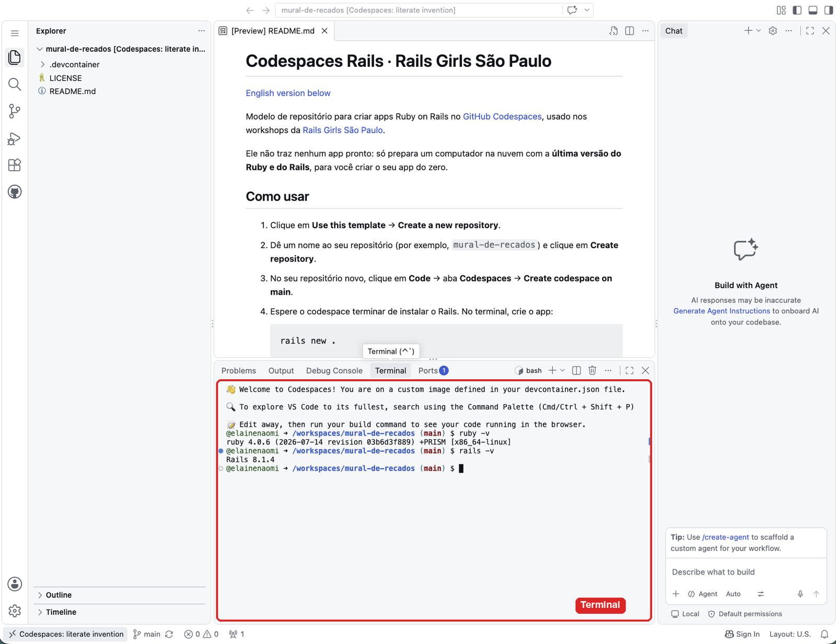Open the Source Control view
The height and width of the screenshot is (644, 836).
(x=15, y=111)
